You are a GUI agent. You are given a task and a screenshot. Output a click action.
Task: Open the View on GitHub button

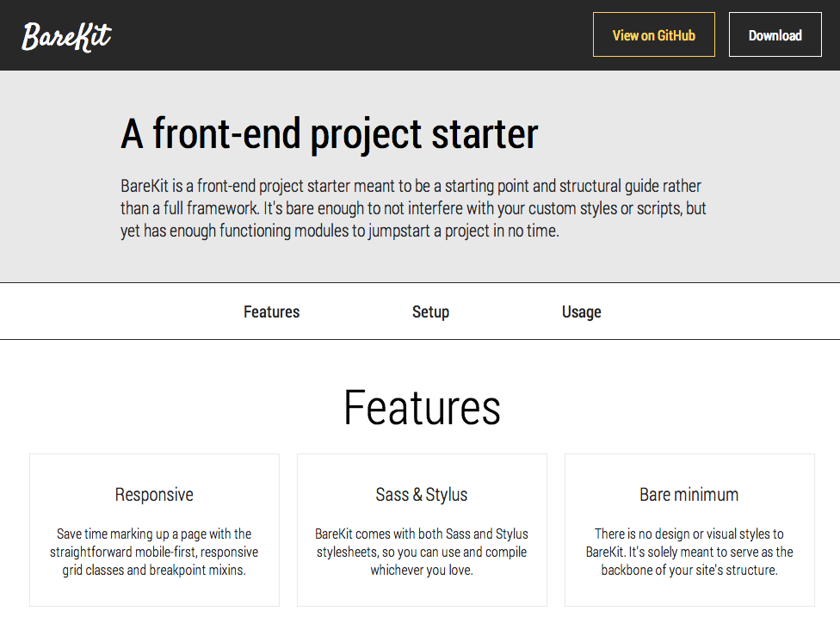click(653, 34)
